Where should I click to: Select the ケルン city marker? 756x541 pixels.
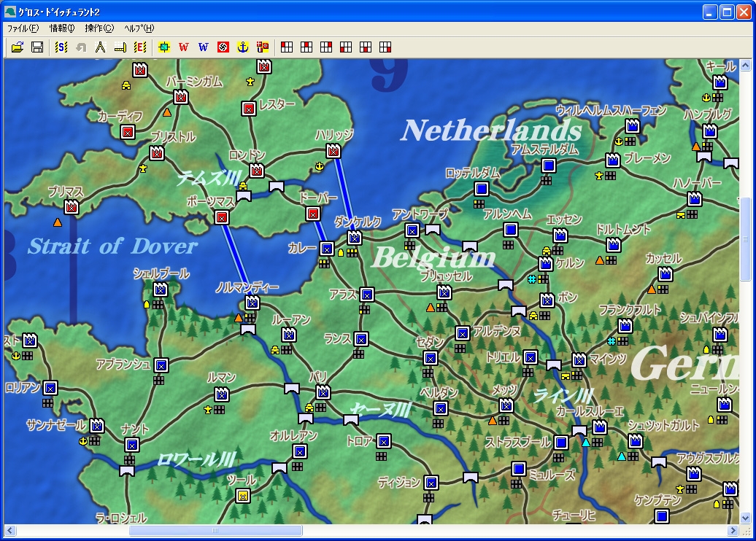(x=546, y=264)
